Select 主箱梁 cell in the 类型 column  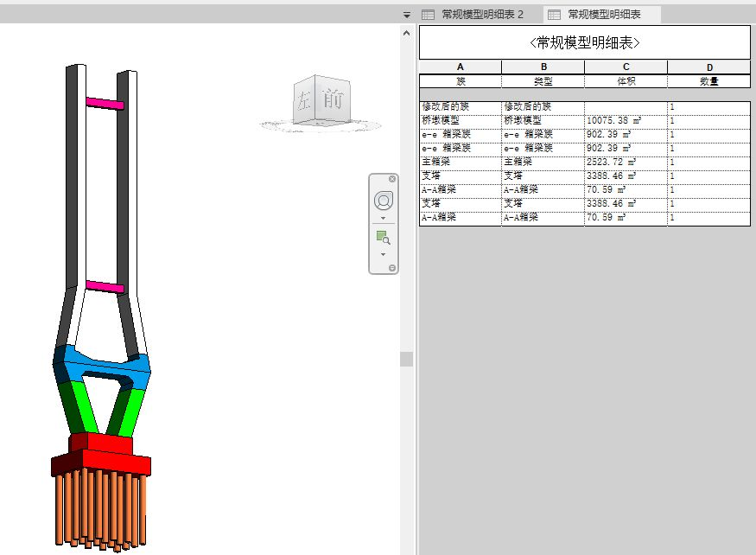click(x=543, y=163)
